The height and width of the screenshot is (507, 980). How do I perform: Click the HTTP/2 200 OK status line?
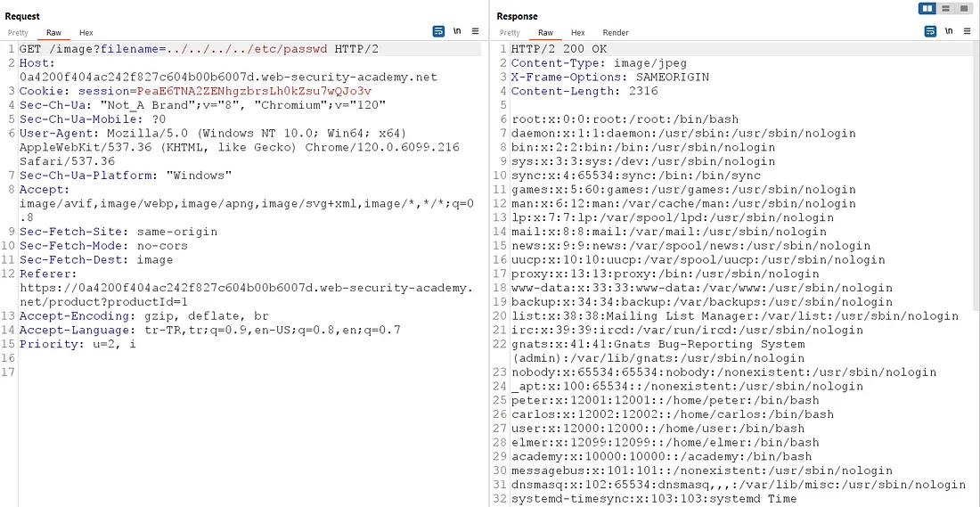[559, 49]
